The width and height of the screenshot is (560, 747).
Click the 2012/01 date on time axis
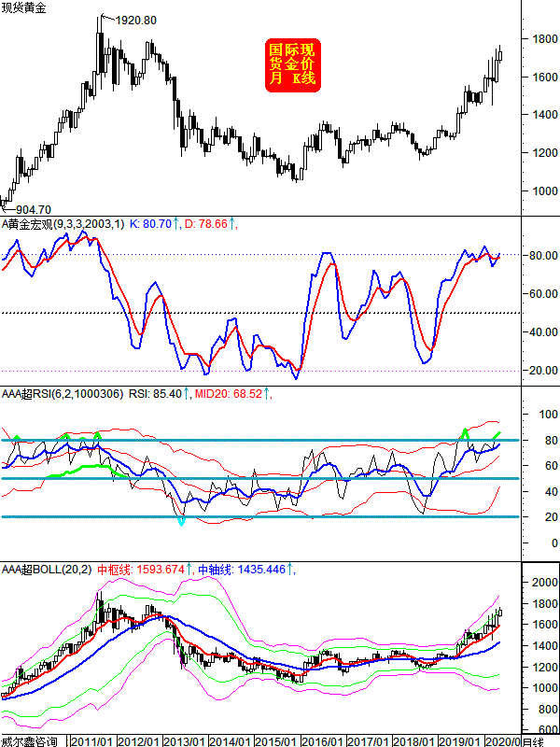pos(138,741)
